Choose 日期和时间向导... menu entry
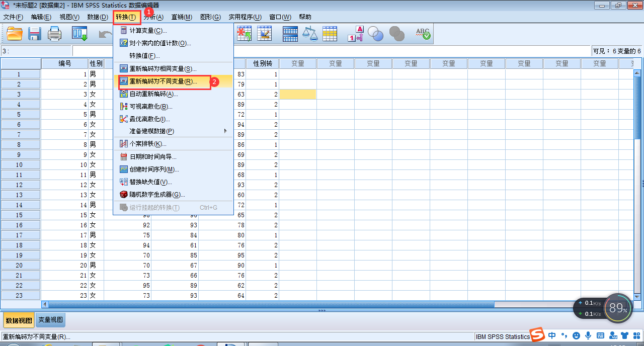Image resolution: width=644 pixels, height=346 pixels. pos(173,157)
